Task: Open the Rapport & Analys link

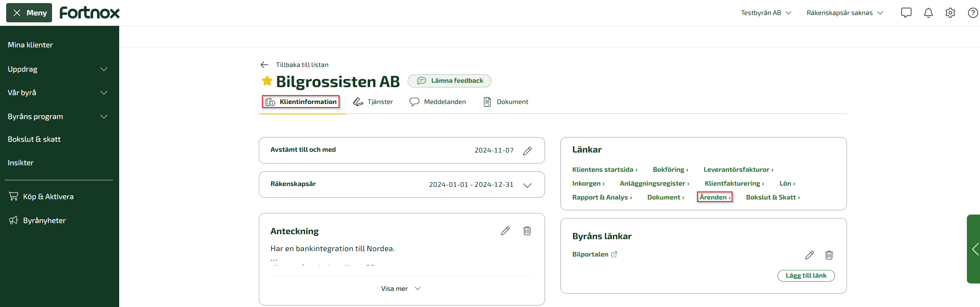Action: coord(602,197)
